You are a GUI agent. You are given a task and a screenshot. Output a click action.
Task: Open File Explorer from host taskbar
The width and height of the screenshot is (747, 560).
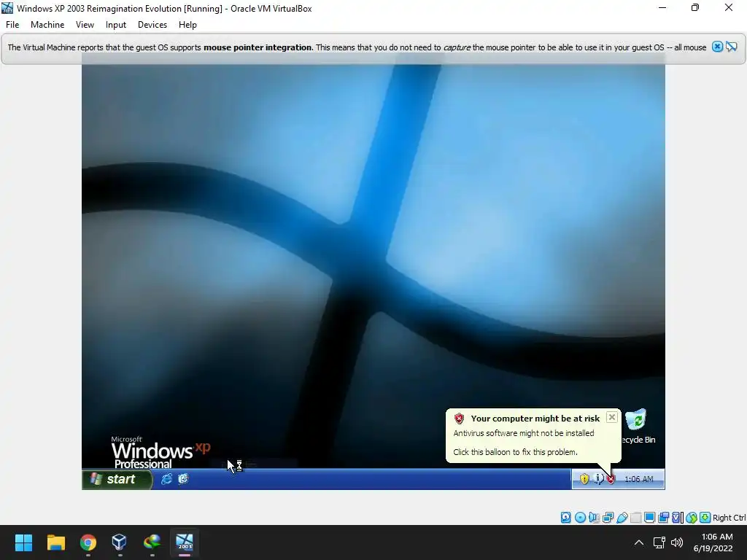(55, 542)
